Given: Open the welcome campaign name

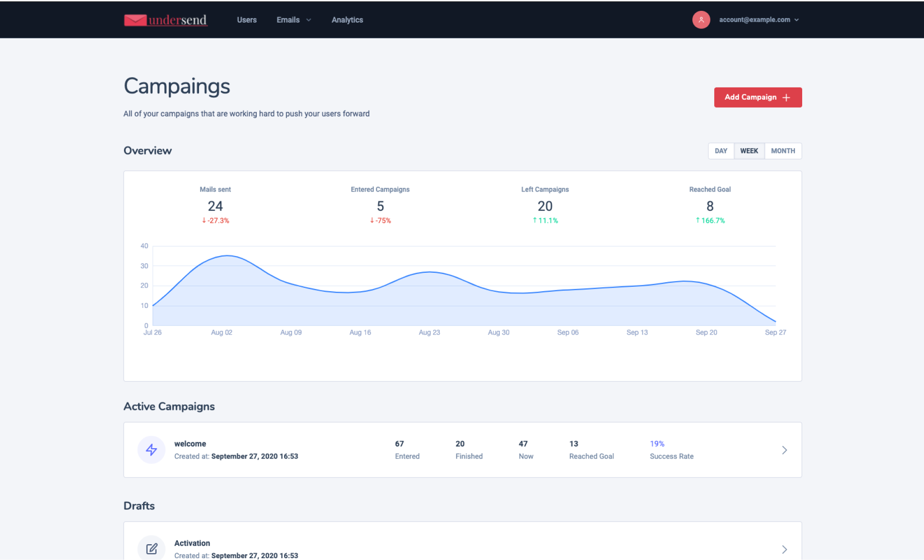Looking at the screenshot, I should (190, 444).
